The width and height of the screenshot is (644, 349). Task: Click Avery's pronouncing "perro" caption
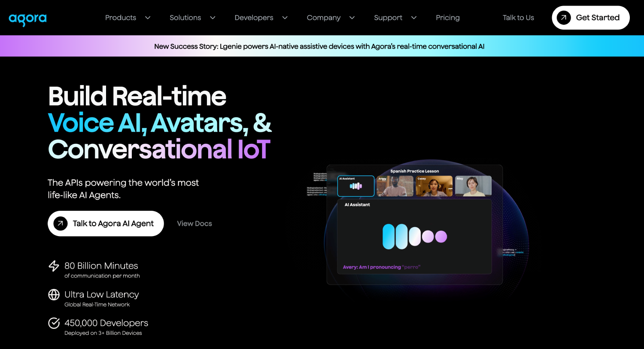(382, 267)
